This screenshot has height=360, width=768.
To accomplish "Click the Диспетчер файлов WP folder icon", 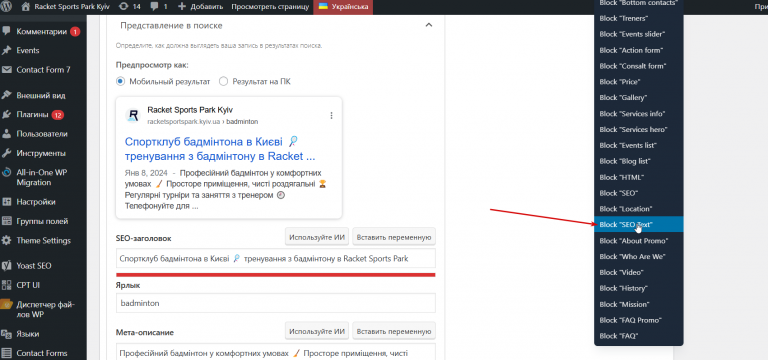I will [x=7, y=304].
